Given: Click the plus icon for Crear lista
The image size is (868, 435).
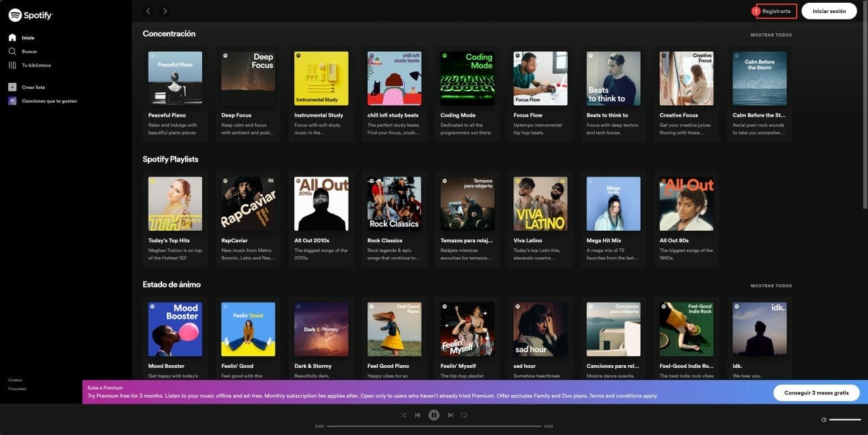Looking at the screenshot, I should (12, 87).
